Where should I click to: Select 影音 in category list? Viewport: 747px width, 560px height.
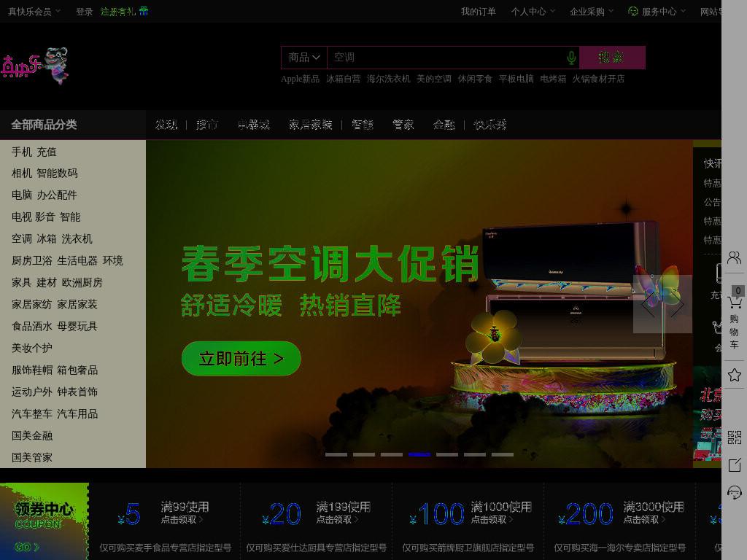pyautogui.click(x=44, y=217)
